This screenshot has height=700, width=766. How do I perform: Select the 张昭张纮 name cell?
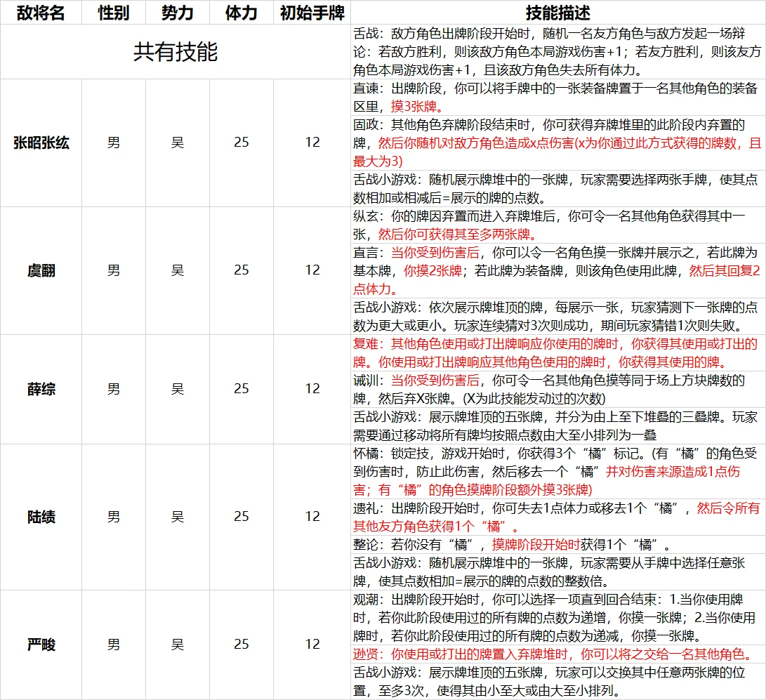41,143
